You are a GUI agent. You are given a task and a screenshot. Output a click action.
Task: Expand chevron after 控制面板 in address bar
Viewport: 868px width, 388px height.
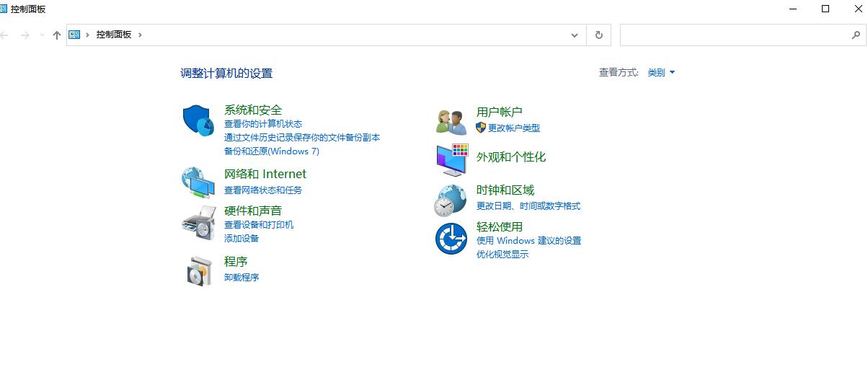coord(140,35)
